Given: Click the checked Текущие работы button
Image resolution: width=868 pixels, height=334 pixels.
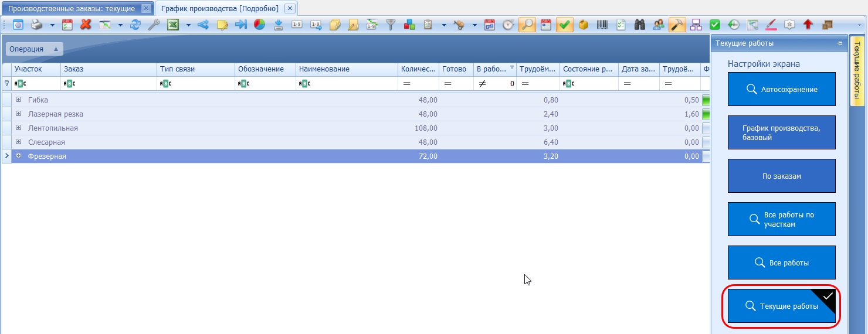Looking at the screenshot, I should [781, 306].
